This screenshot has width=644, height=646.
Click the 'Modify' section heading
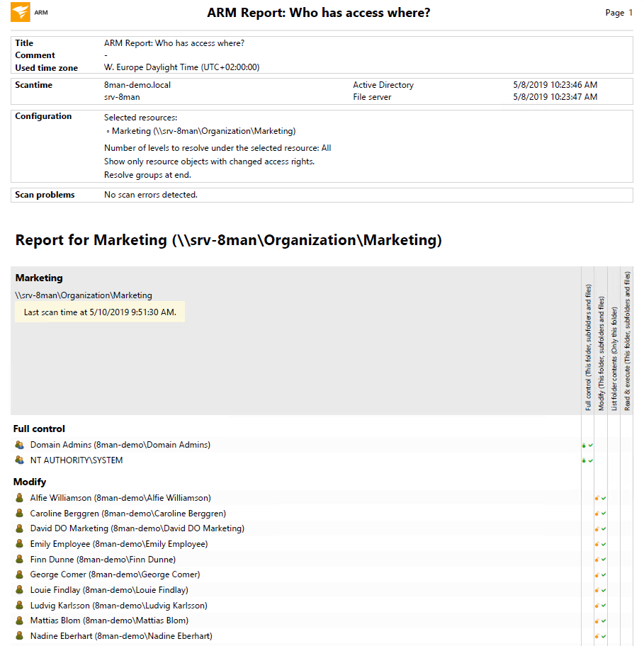(x=29, y=482)
